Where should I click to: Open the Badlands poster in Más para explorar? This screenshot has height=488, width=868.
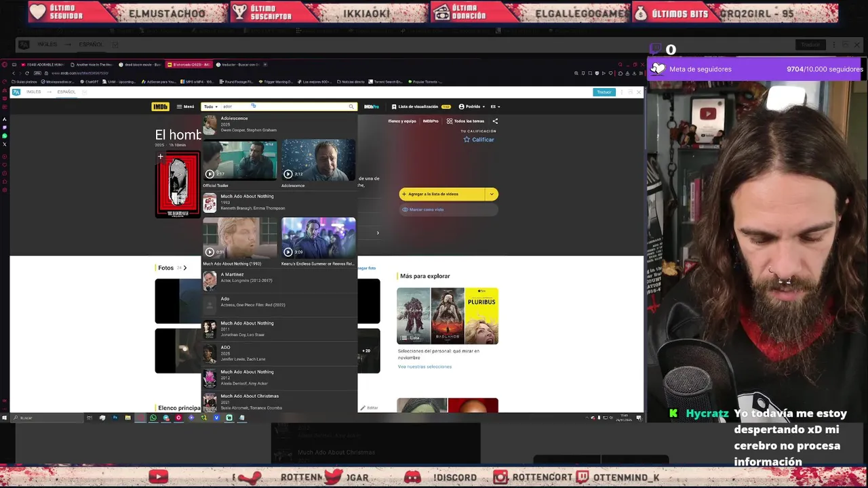tap(448, 316)
